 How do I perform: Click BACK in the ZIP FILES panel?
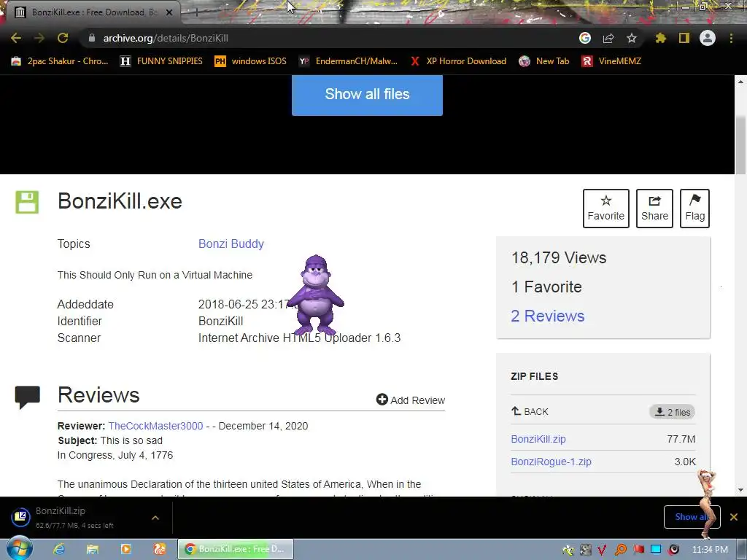(x=530, y=411)
